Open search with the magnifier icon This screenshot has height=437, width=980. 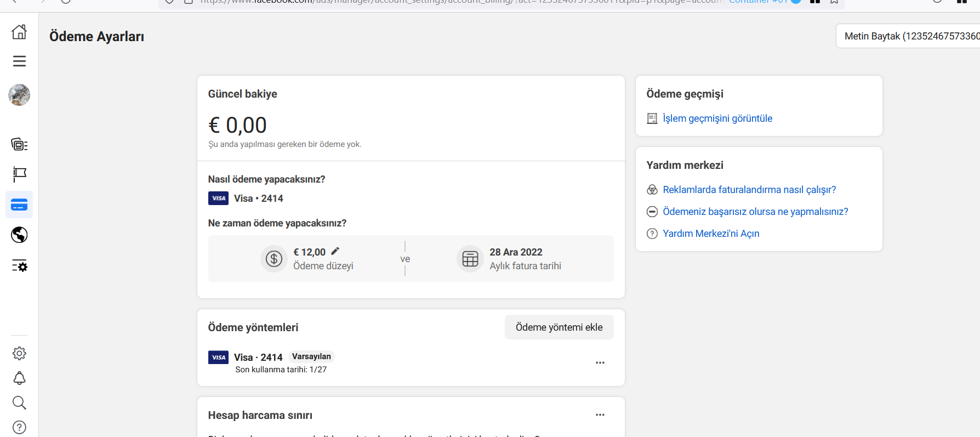click(19, 402)
